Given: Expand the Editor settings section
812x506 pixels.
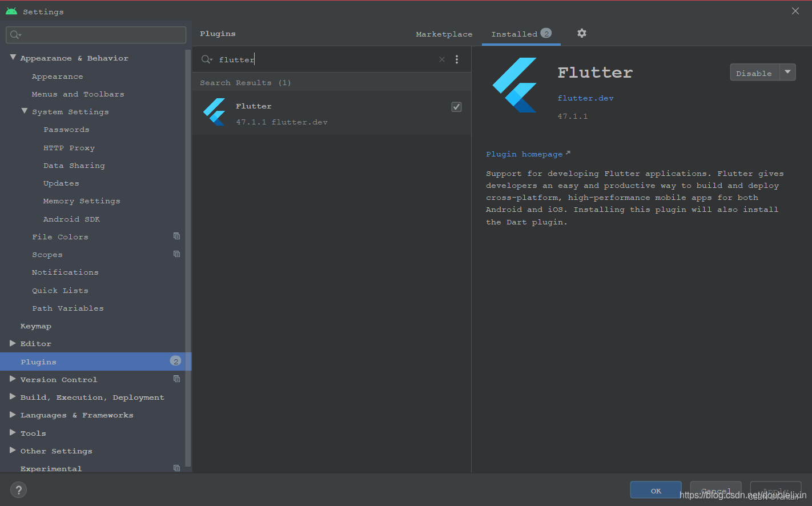Looking at the screenshot, I should tap(13, 343).
